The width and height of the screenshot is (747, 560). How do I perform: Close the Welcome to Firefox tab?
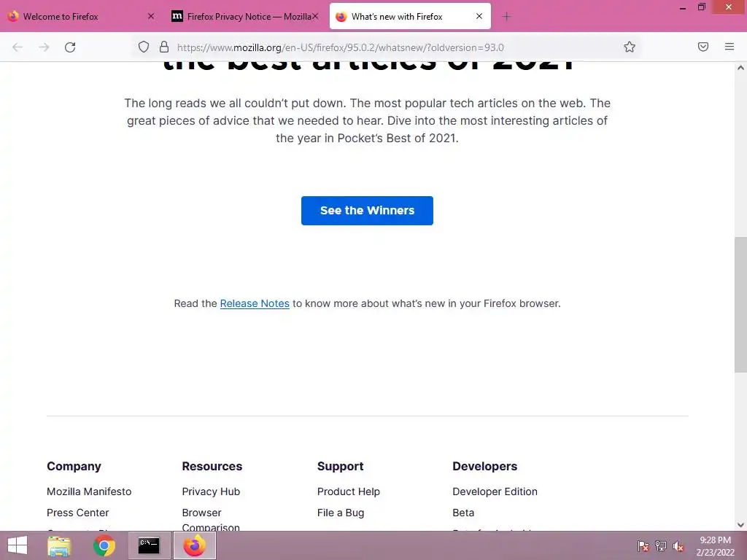[x=151, y=16]
